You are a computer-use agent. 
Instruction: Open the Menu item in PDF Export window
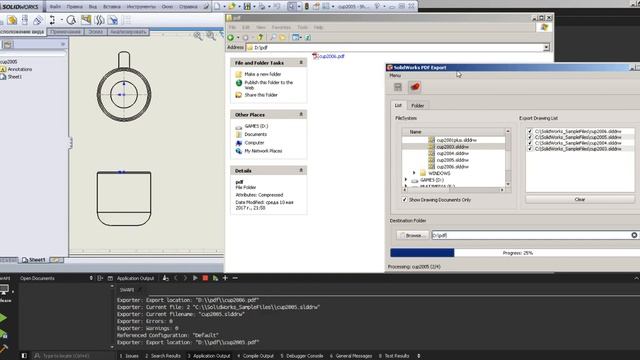pyautogui.click(x=395, y=76)
